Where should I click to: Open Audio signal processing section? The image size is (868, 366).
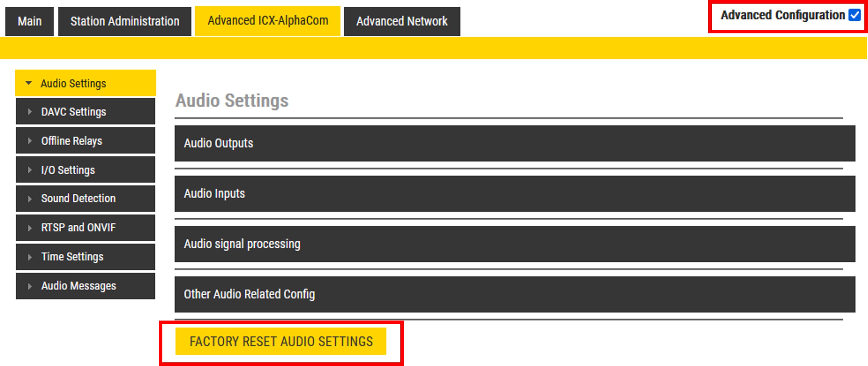coord(514,244)
